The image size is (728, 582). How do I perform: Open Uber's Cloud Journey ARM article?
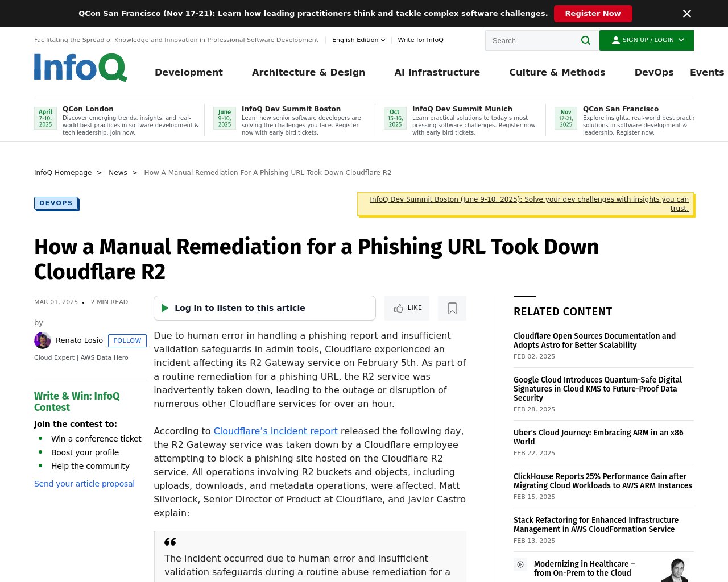pyautogui.click(x=598, y=437)
